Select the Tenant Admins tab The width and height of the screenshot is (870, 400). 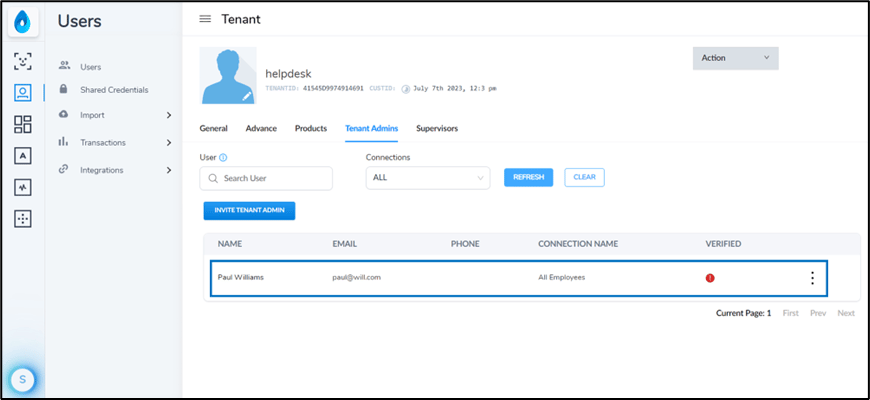click(371, 128)
